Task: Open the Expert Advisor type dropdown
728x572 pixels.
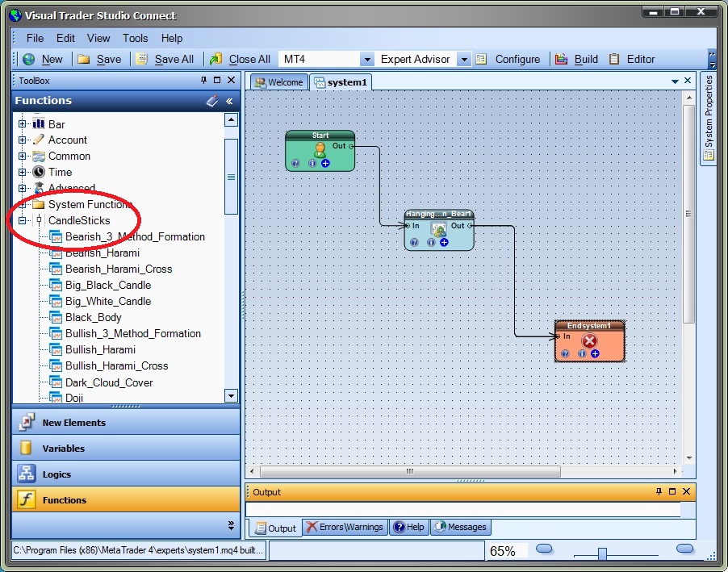Action: [463, 60]
